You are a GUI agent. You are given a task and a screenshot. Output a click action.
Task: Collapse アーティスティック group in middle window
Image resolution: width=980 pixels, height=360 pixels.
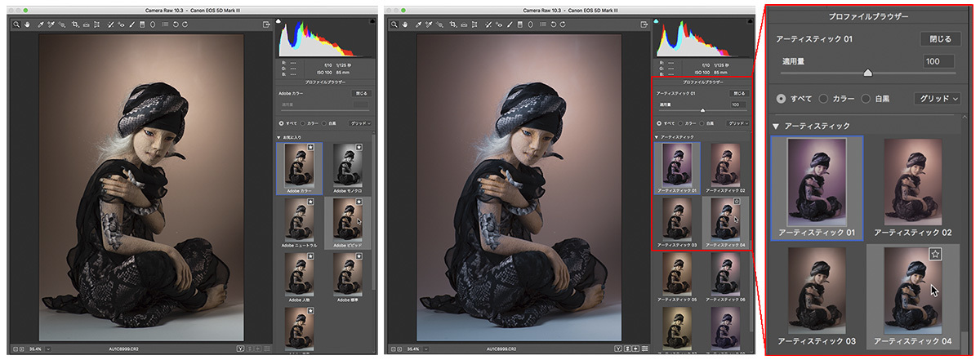[x=656, y=137]
